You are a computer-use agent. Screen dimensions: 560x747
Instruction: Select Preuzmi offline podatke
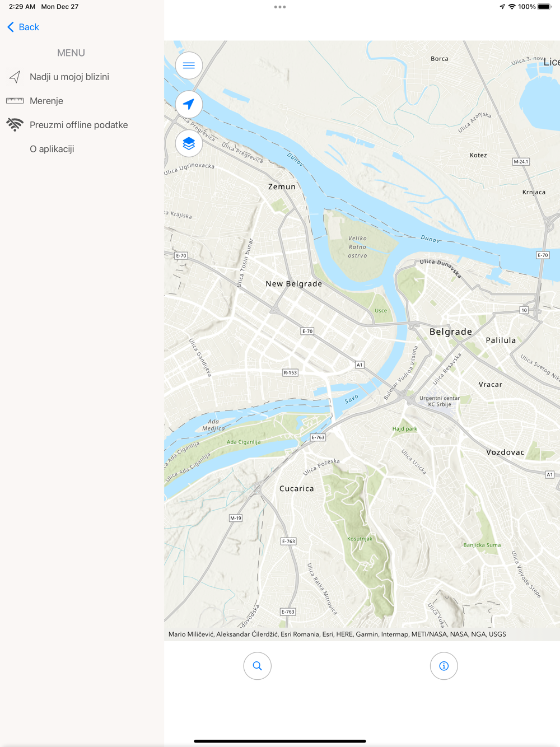pos(79,125)
